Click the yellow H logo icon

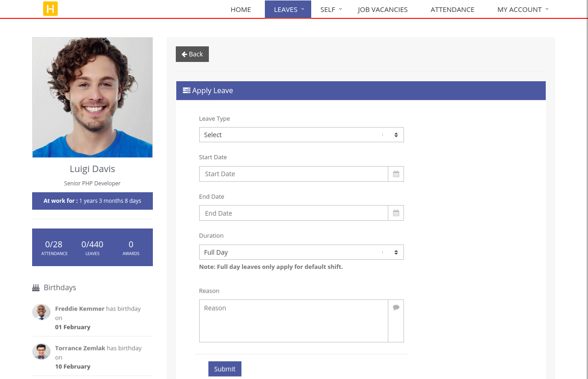50,9
